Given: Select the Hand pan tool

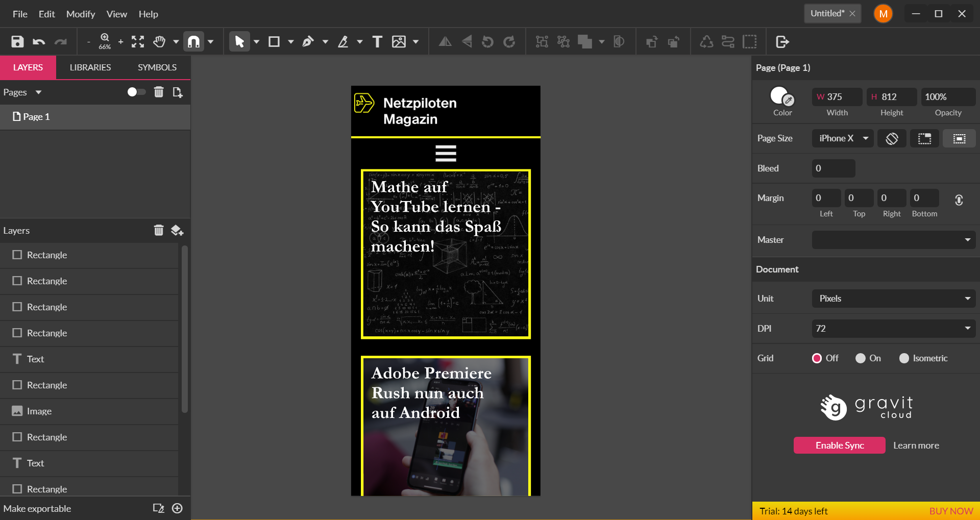Looking at the screenshot, I should (x=159, y=41).
